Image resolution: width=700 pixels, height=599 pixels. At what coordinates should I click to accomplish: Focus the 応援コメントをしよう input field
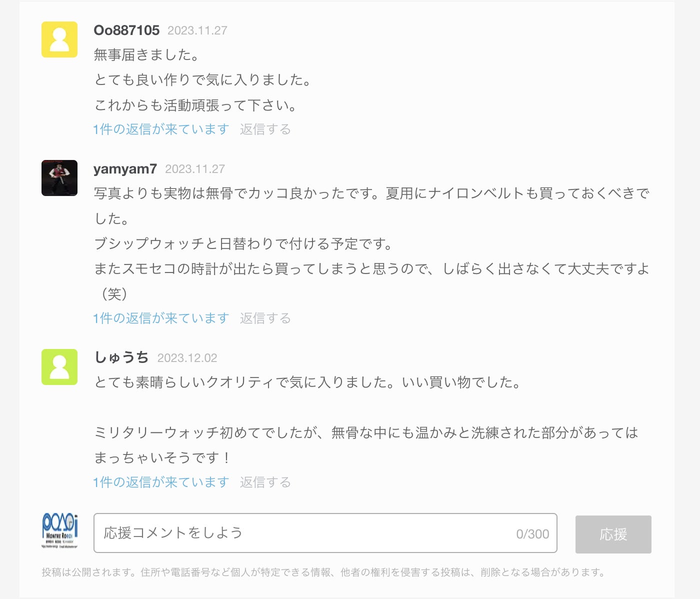[x=325, y=533]
